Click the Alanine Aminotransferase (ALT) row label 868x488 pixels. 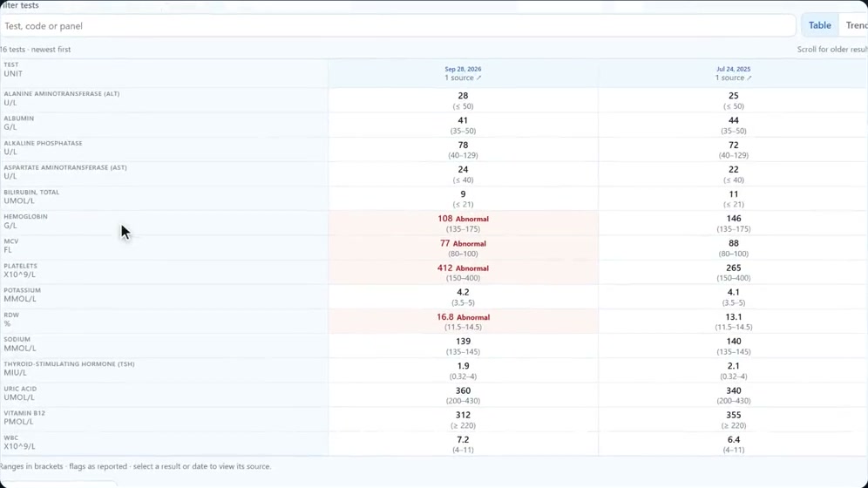coord(62,94)
